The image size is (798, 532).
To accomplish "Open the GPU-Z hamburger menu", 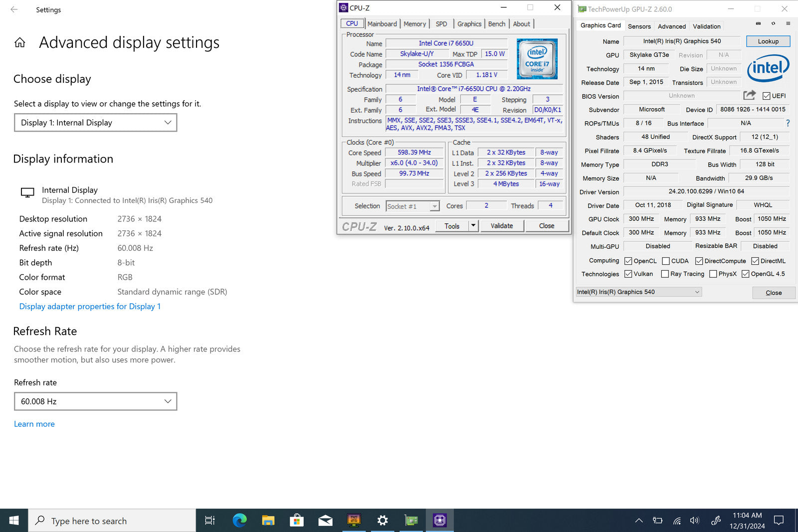I will 788,23.
